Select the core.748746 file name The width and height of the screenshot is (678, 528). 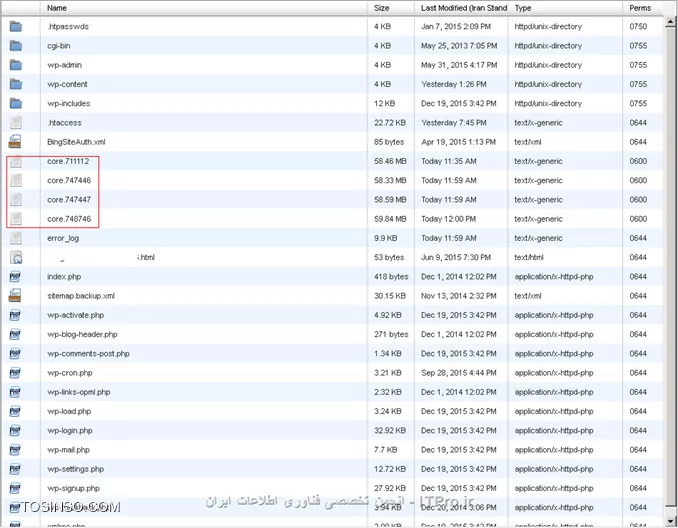(69, 219)
